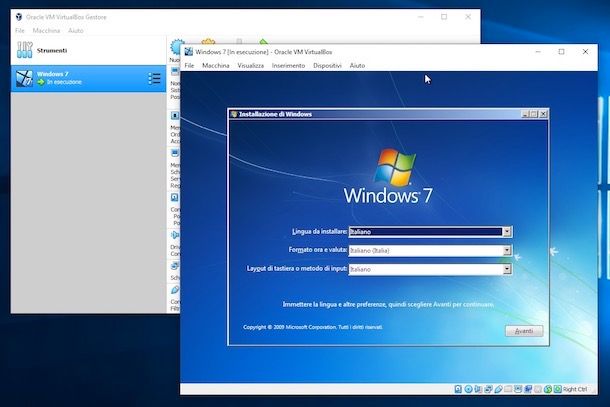Maximize the Windows 7 VM window
This screenshot has height=407, width=610.
tap(561, 52)
